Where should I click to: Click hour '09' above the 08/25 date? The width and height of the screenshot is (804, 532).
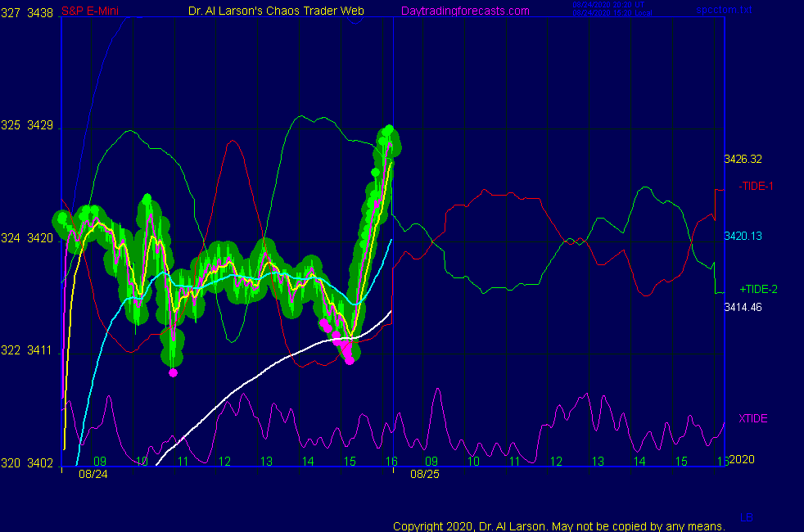pos(431,462)
